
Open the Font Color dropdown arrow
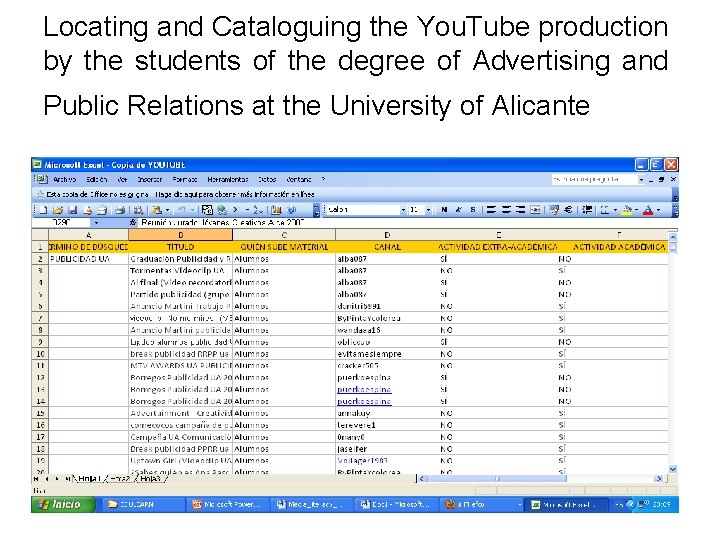[x=658, y=210]
